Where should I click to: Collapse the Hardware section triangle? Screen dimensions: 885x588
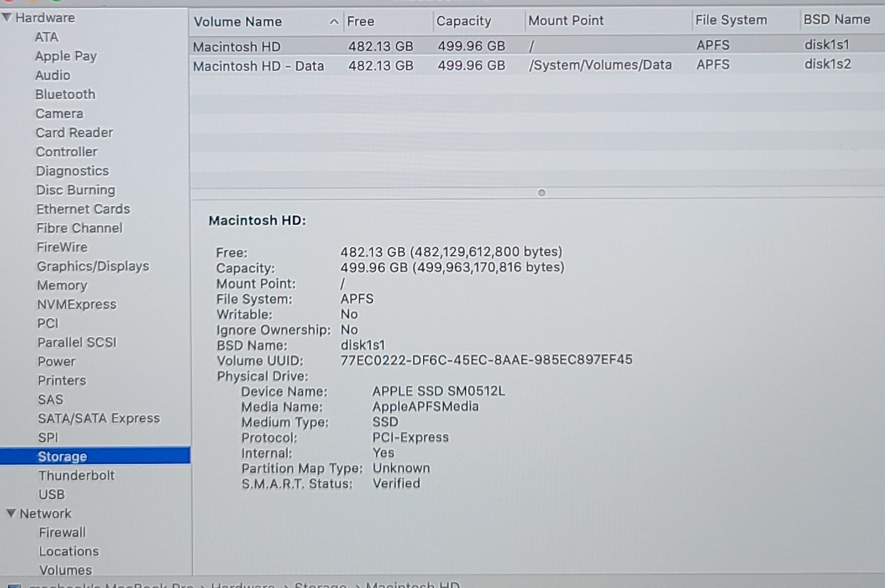pos(7,17)
